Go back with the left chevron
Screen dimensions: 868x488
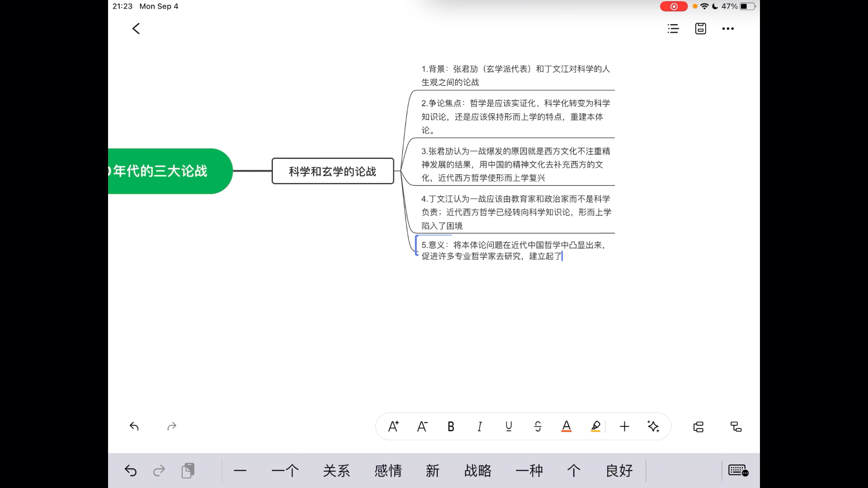(136, 28)
